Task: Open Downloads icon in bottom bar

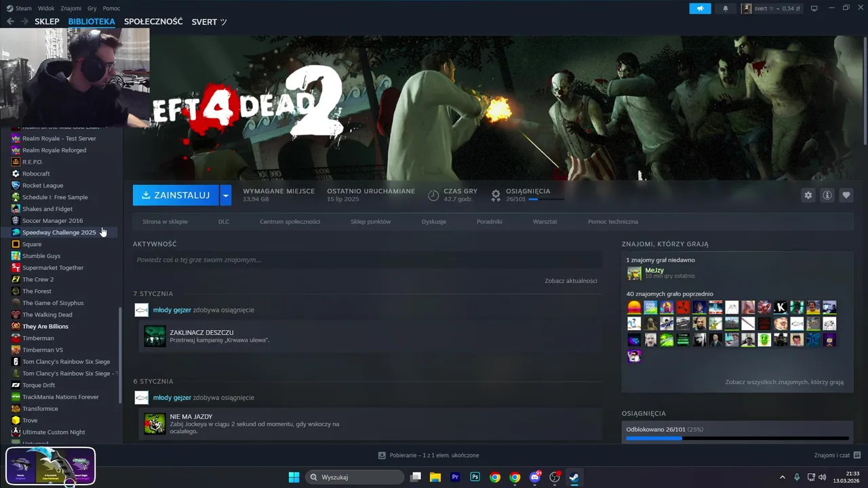Action: (x=382, y=455)
